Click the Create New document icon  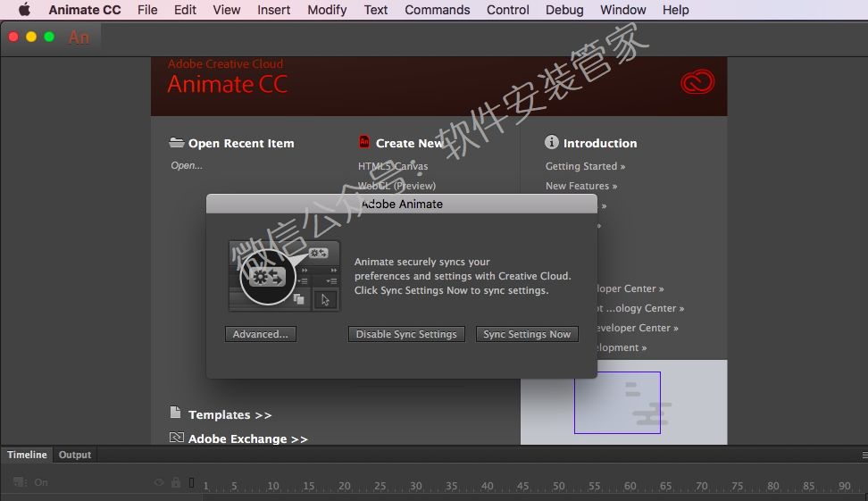363,142
